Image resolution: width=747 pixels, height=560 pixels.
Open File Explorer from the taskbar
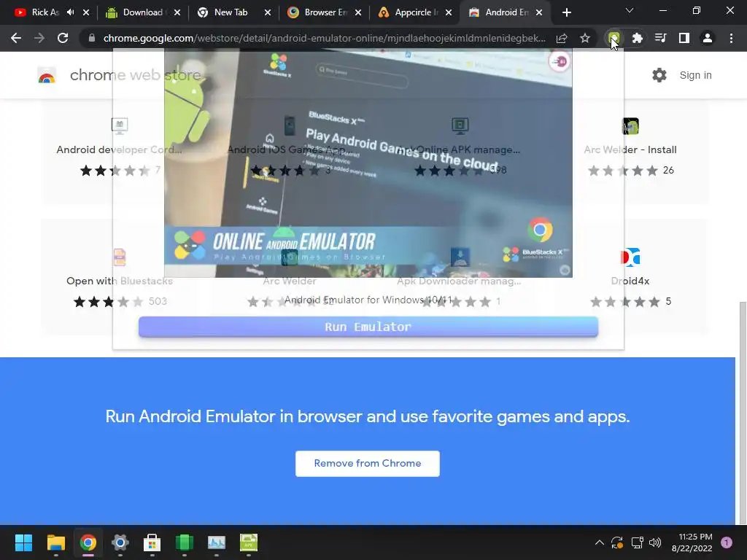coord(55,542)
